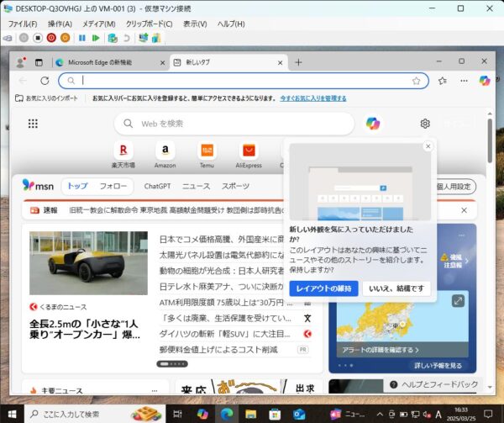Open the AliExpress quick link
The width and height of the screenshot is (504, 423).
click(249, 155)
